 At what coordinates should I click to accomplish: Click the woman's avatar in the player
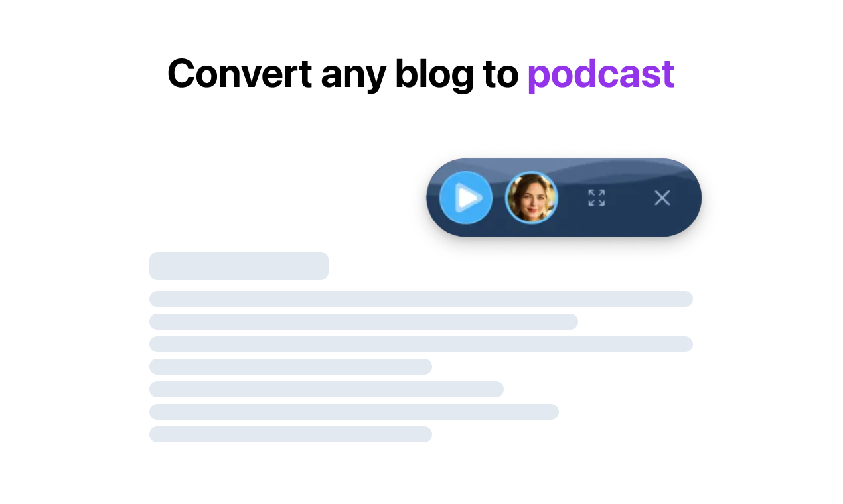click(532, 198)
